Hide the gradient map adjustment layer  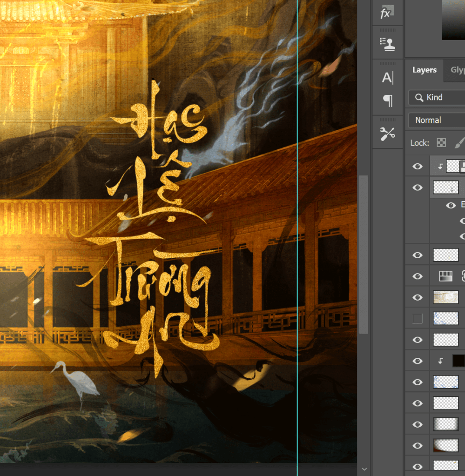tap(418, 276)
